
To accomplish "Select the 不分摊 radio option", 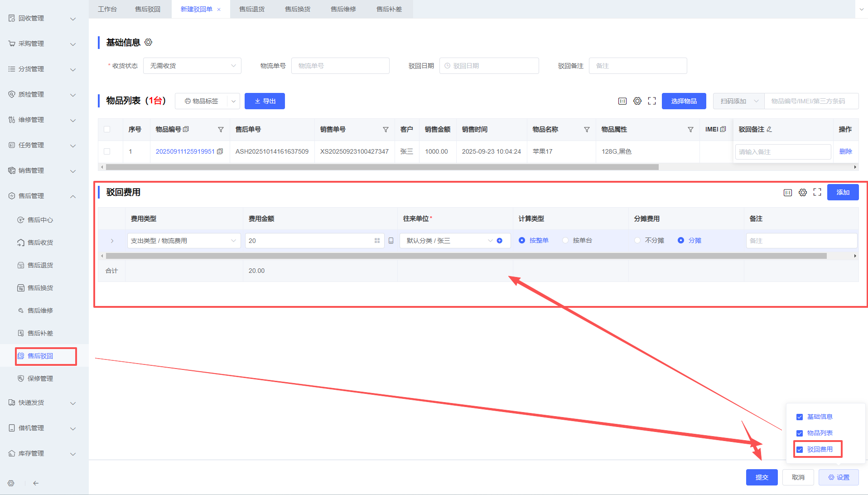I will click(637, 241).
